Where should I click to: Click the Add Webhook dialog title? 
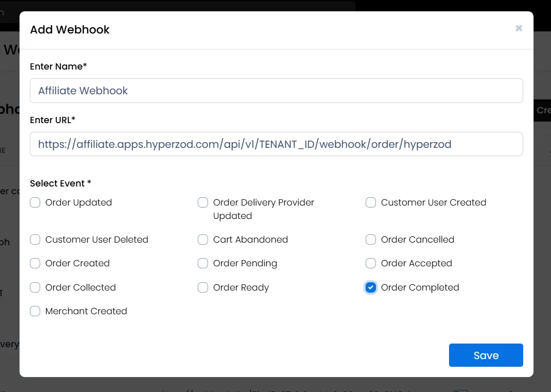point(70,29)
